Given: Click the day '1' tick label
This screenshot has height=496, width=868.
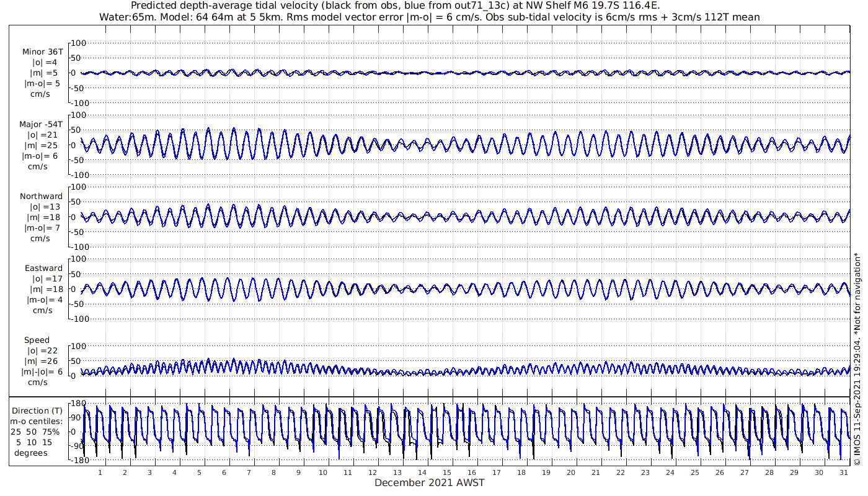Looking at the screenshot, I should coord(100,472).
